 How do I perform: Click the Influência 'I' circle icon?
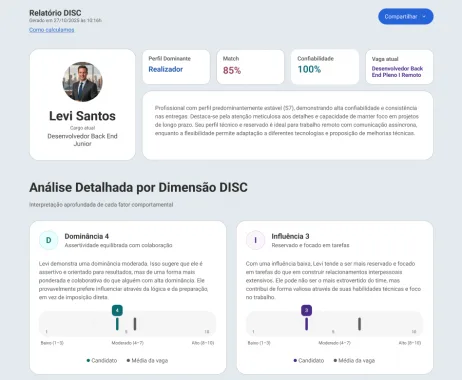(255, 240)
